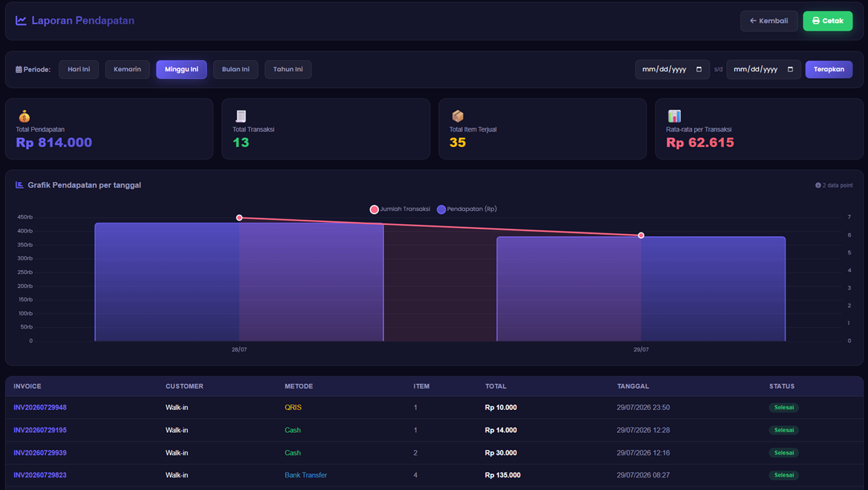Toggle Jumlah Transaksi legend series
Viewport: 868px width, 490px height.
tap(400, 209)
